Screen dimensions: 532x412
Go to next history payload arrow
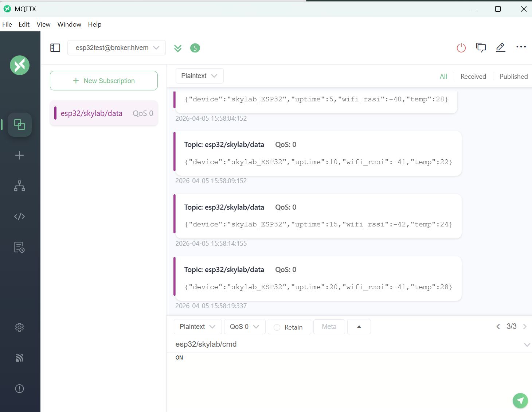525,327
